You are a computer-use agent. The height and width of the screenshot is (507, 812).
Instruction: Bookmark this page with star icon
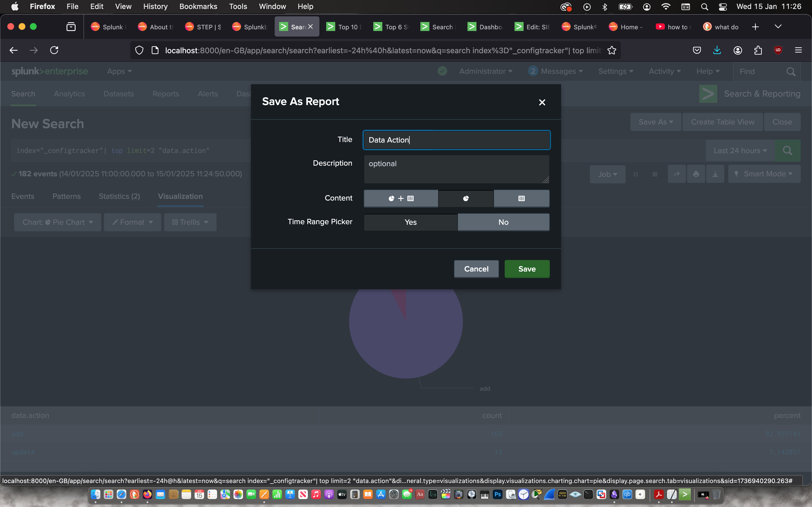(612, 50)
